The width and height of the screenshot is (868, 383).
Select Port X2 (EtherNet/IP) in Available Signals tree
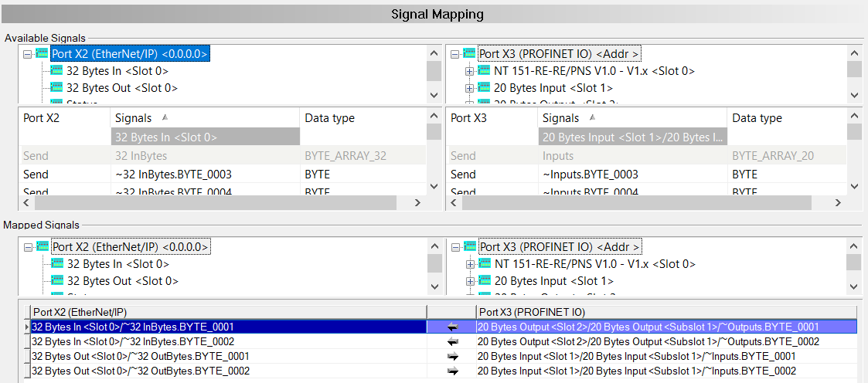pyautogui.click(x=130, y=53)
